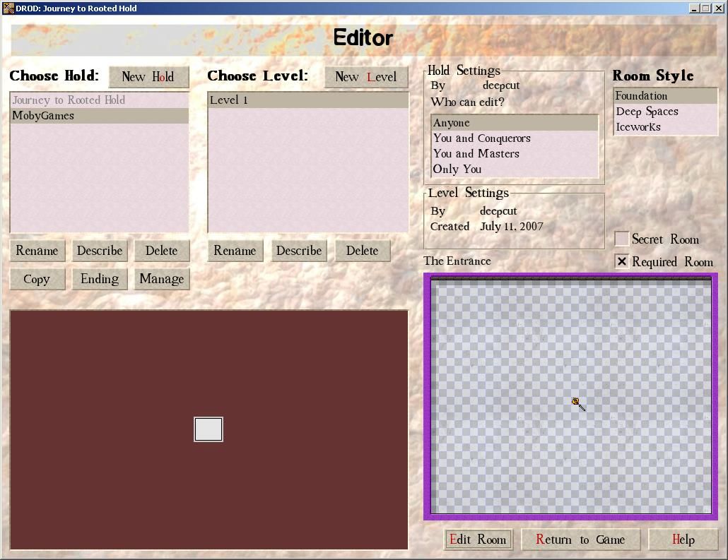728x560 pixels.
Task: Choose You and Conquerors edit permission
Action: point(515,138)
